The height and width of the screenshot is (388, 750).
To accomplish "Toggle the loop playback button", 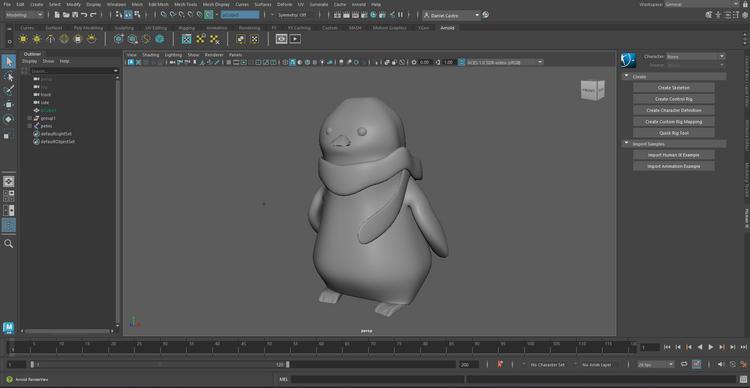I will (684, 364).
